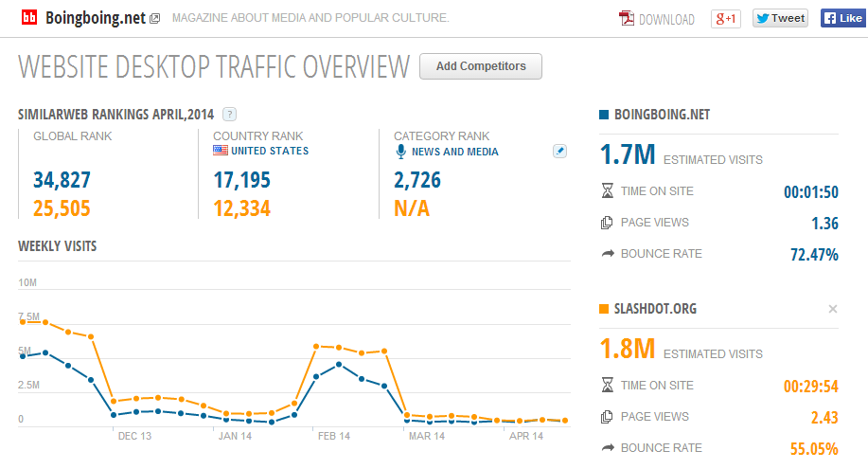Image resolution: width=868 pixels, height=469 pixels.
Task: Click the edit category pencil icon
Action: (x=559, y=151)
